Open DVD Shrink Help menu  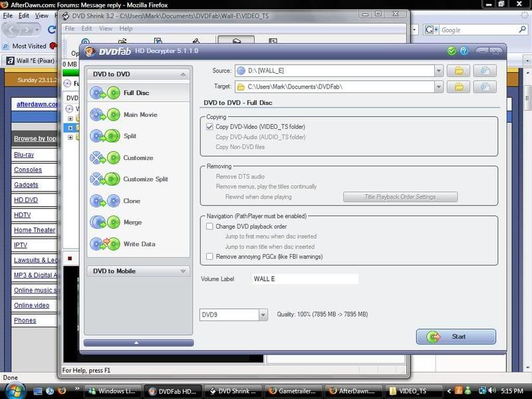point(126,29)
